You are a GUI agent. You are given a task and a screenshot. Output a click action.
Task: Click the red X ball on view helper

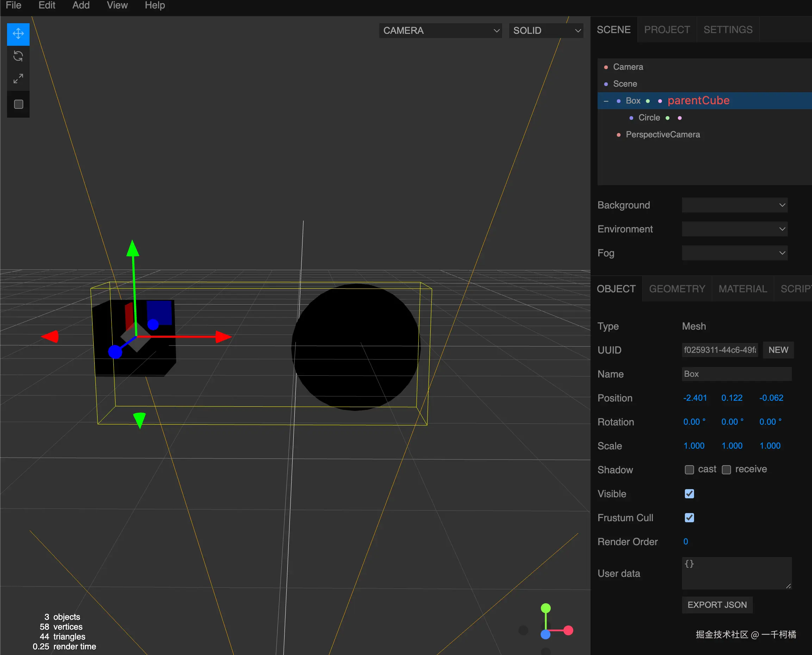[x=568, y=630]
